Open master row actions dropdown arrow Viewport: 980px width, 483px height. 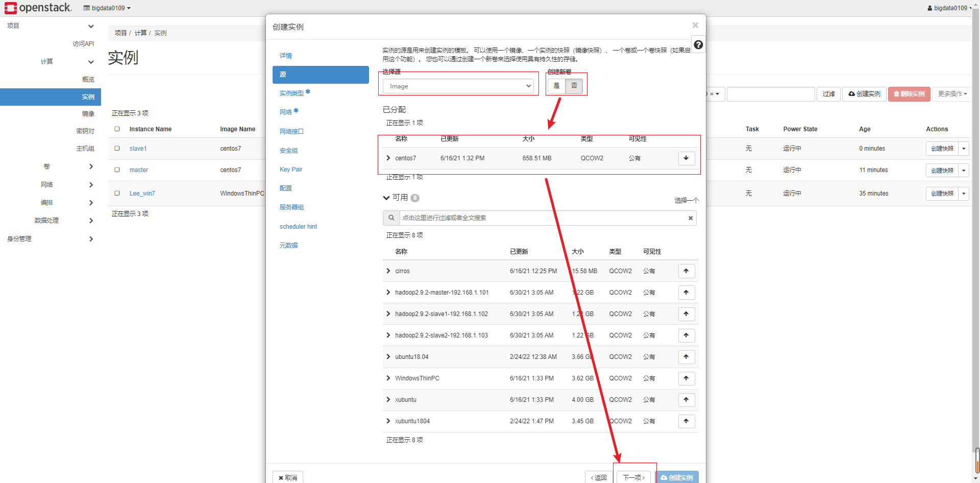[964, 170]
